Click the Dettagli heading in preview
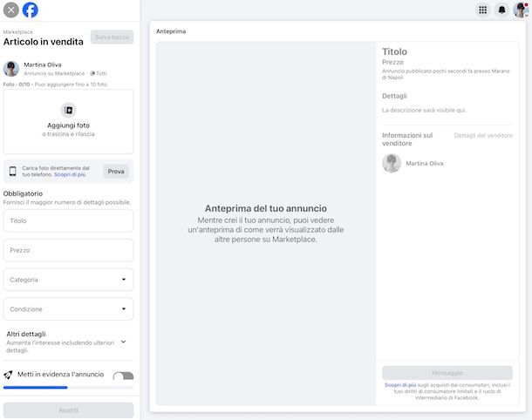The height and width of the screenshot is (420, 532). [394, 96]
